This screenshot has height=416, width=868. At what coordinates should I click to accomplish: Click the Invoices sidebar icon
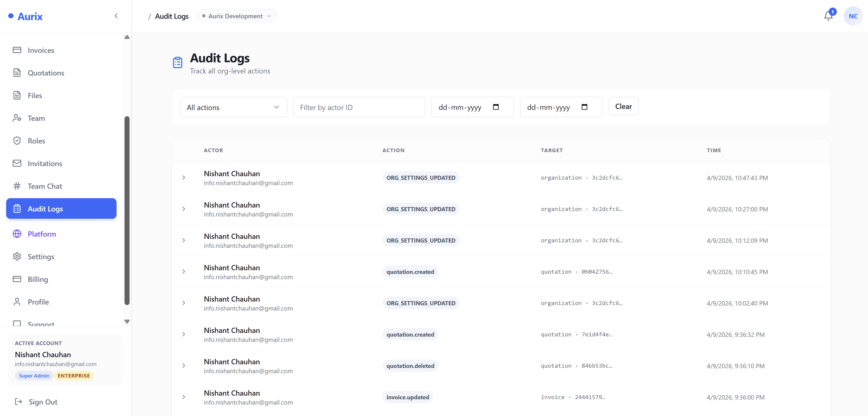click(17, 50)
